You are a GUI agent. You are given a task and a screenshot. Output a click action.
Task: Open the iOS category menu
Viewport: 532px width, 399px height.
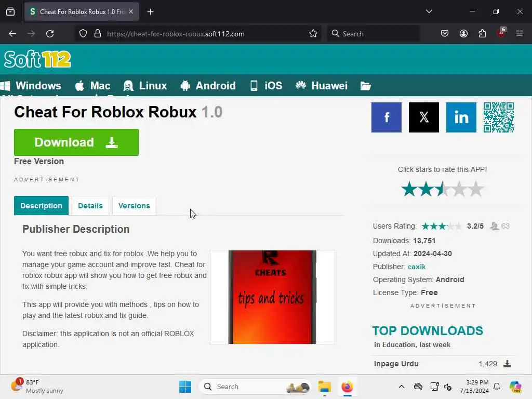coord(267,86)
